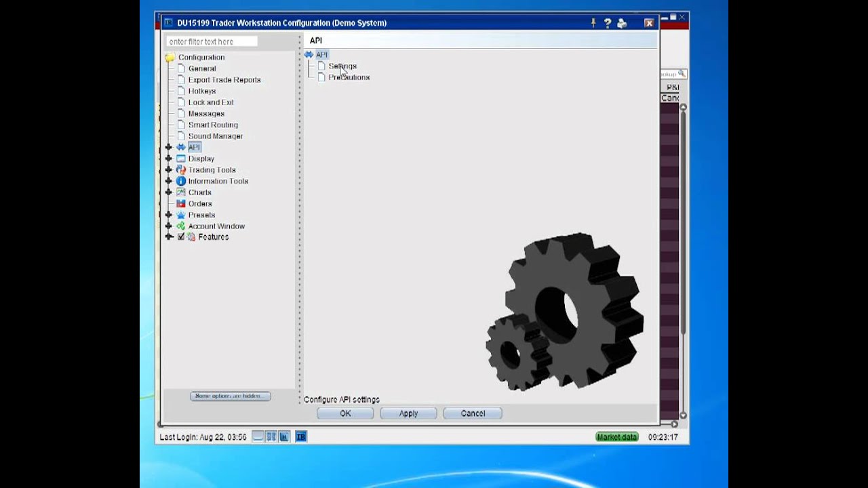Click the Settings page icon in the right pane

coord(321,66)
